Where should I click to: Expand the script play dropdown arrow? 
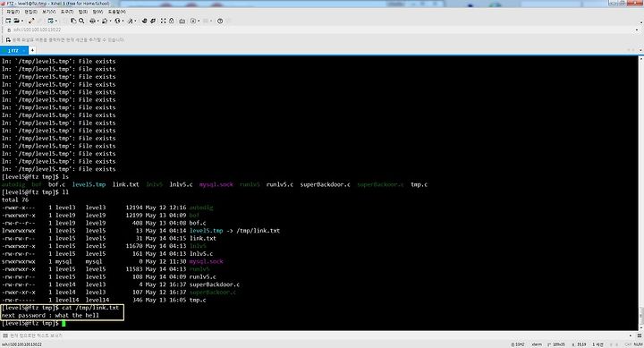[199, 21]
